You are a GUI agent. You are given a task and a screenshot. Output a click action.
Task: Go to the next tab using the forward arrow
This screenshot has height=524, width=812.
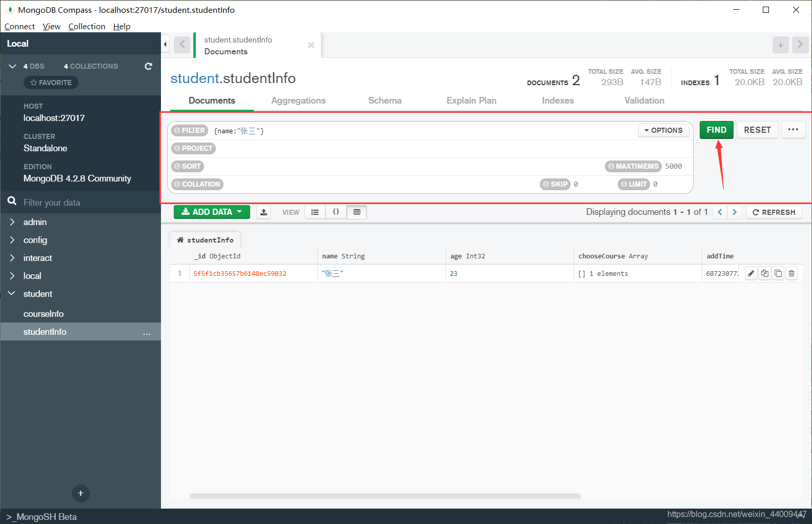coord(800,45)
